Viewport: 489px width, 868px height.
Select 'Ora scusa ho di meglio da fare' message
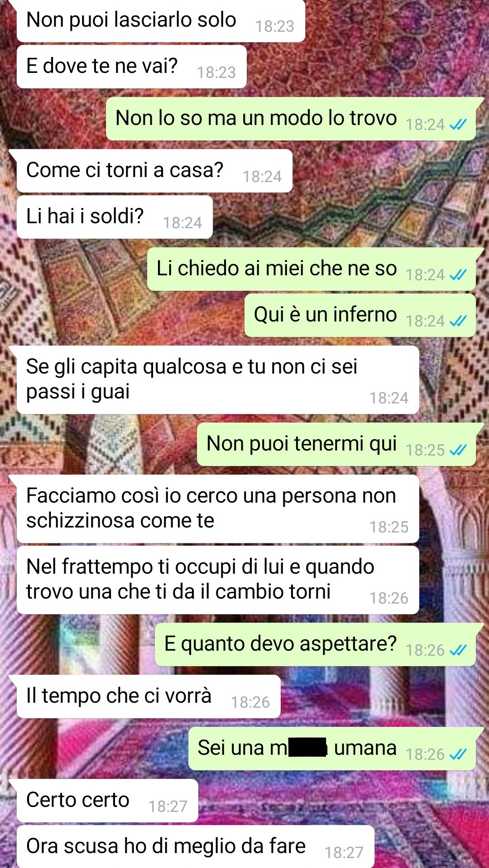pos(196,846)
